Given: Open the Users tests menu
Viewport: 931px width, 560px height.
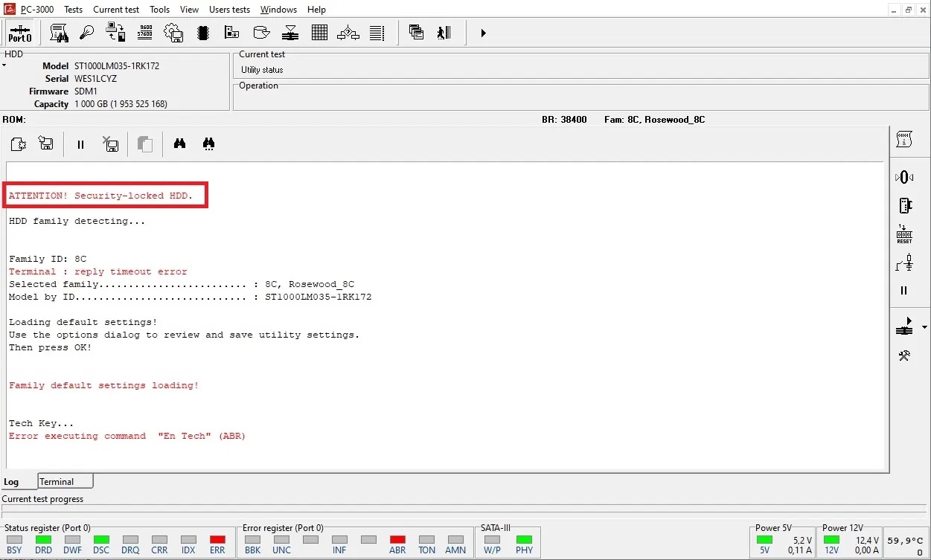Looking at the screenshot, I should click(x=229, y=10).
